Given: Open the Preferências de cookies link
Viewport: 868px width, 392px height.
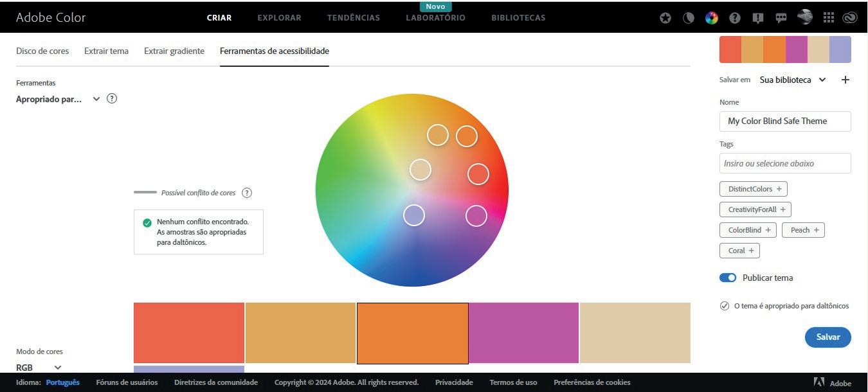Looking at the screenshot, I should [x=592, y=382].
